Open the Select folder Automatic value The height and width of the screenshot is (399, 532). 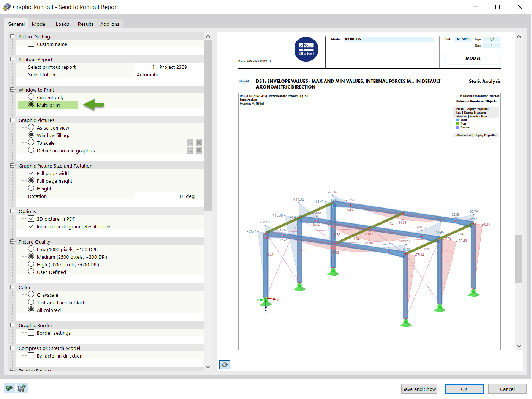point(169,74)
